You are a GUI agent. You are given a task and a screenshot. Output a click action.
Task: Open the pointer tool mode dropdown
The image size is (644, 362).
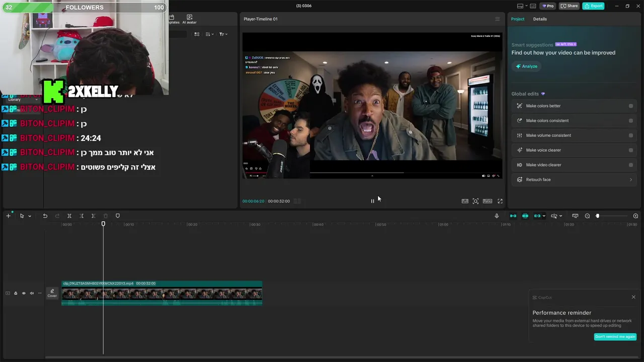30,216
